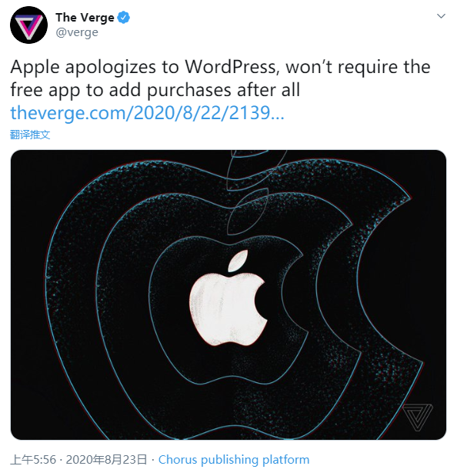Open the Apple logo artwork image
457x476 pixels.
[x=228, y=295]
